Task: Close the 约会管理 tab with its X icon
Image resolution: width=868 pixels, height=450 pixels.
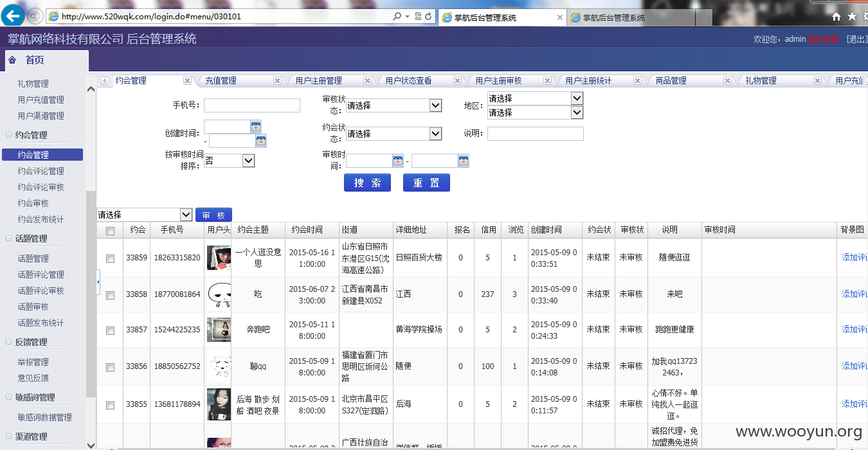Action: pos(187,80)
